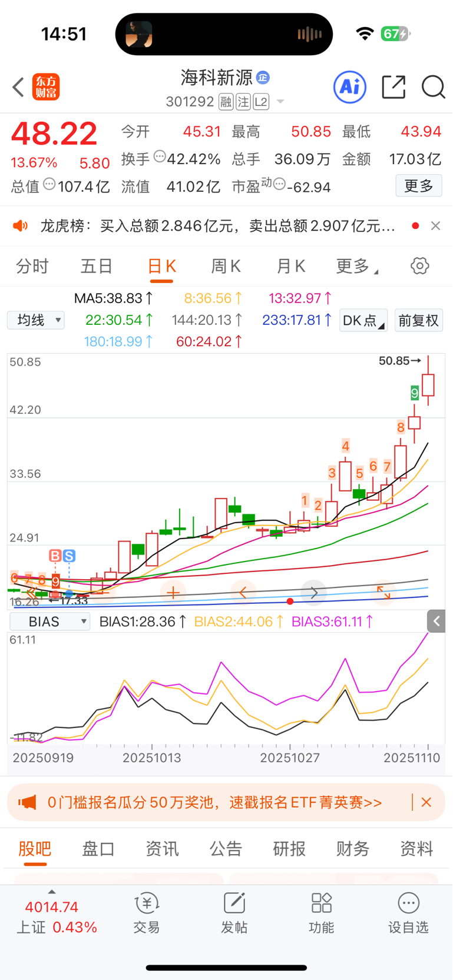Tap the S sell marker on chart

tap(69, 556)
